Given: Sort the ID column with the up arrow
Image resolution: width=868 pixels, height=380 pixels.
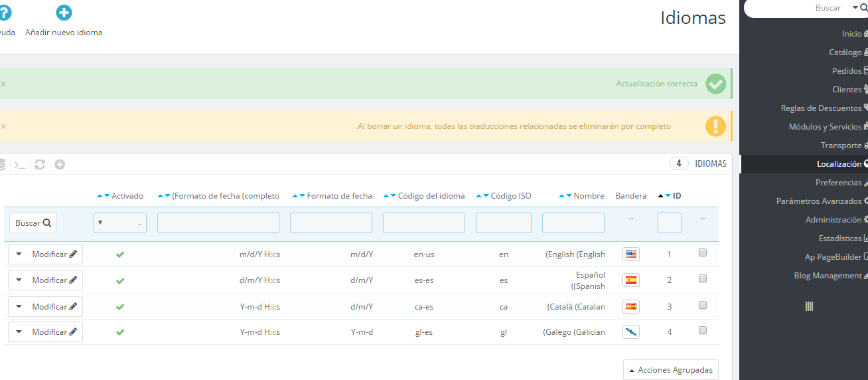Looking at the screenshot, I should click(x=660, y=196).
